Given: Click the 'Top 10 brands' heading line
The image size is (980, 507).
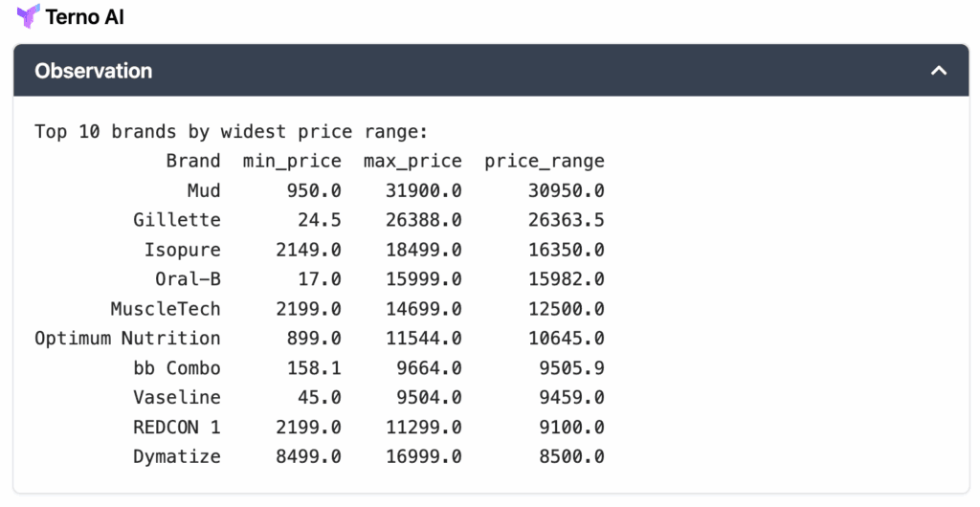Looking at the screenshot, I should tap(231, 132).
